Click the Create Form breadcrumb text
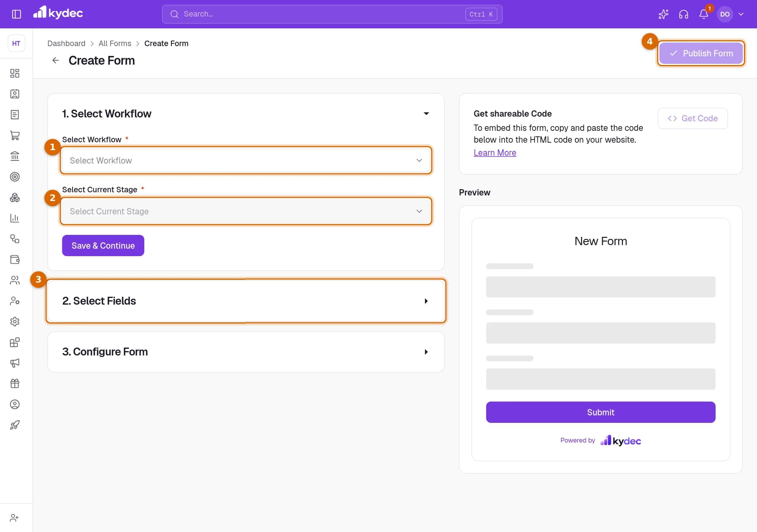The image size is (757, 532). pos(166,43)
